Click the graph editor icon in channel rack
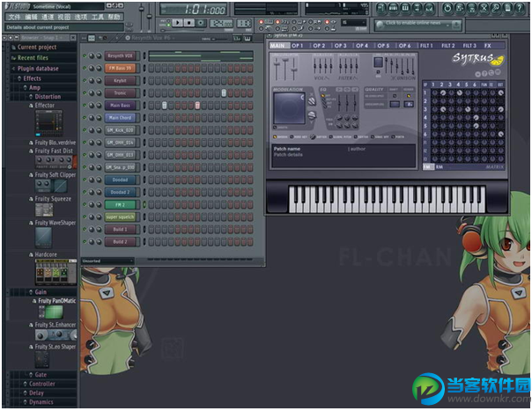 pos(237,39)
